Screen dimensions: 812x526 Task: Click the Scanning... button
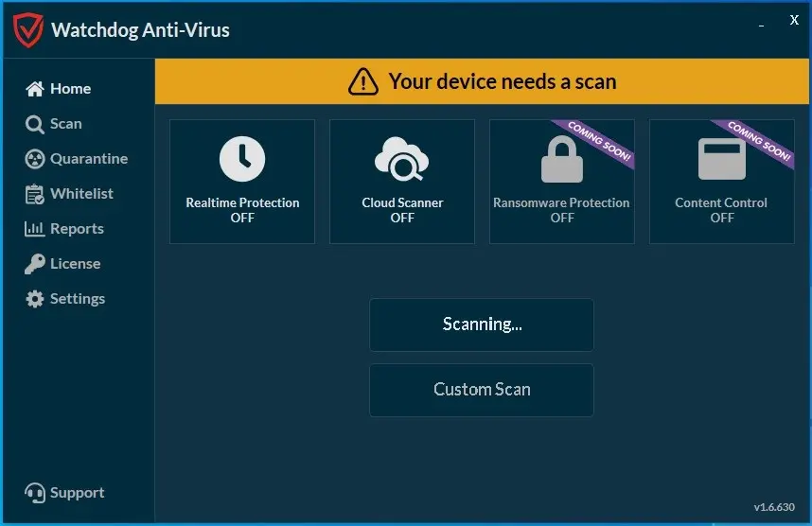(x=482, y=324)
